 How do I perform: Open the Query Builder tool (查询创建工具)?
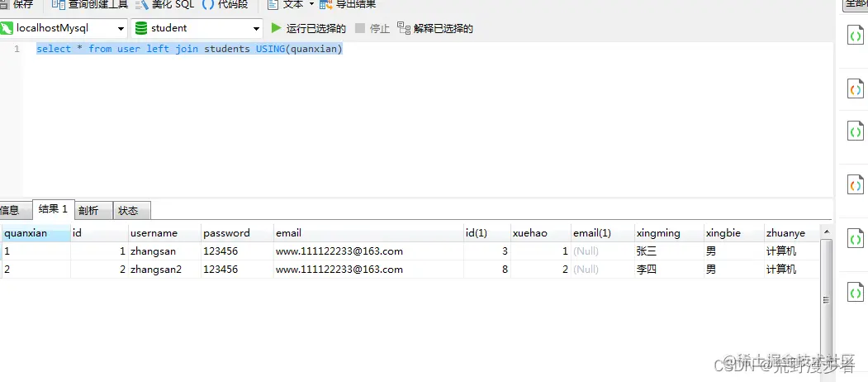point(90,4)
